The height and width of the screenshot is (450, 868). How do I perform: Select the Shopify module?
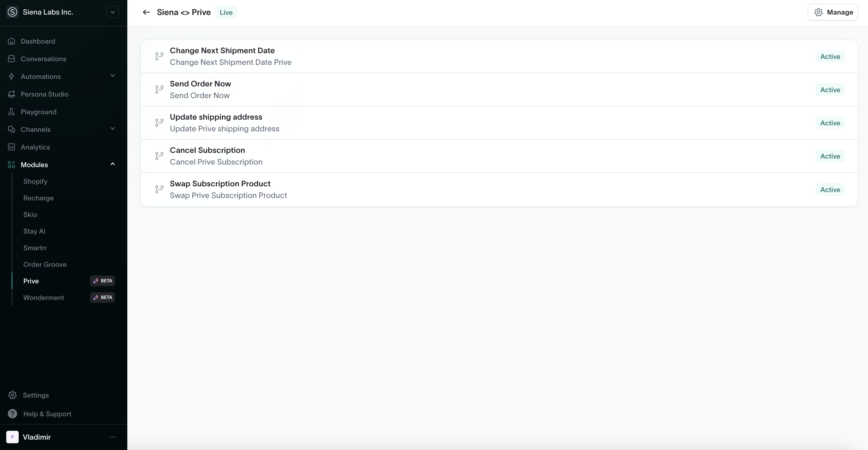click(35, 181)
